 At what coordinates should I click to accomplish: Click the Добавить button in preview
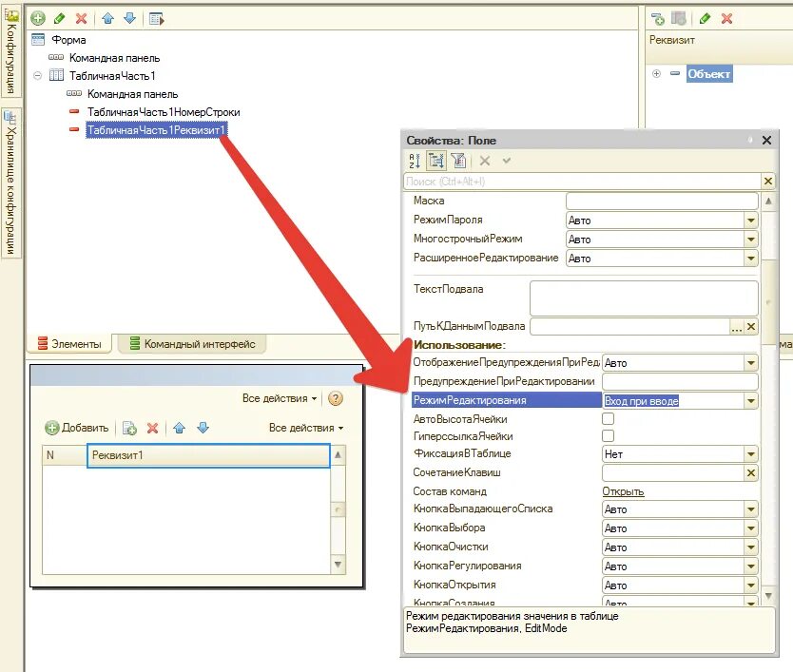click(x=77, y=429)
